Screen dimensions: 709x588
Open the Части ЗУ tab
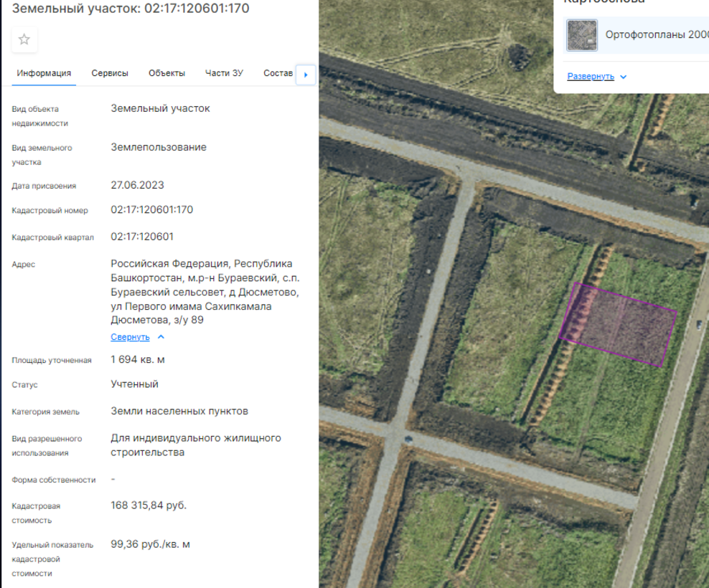pyautogui.click(x=225, y=73)
